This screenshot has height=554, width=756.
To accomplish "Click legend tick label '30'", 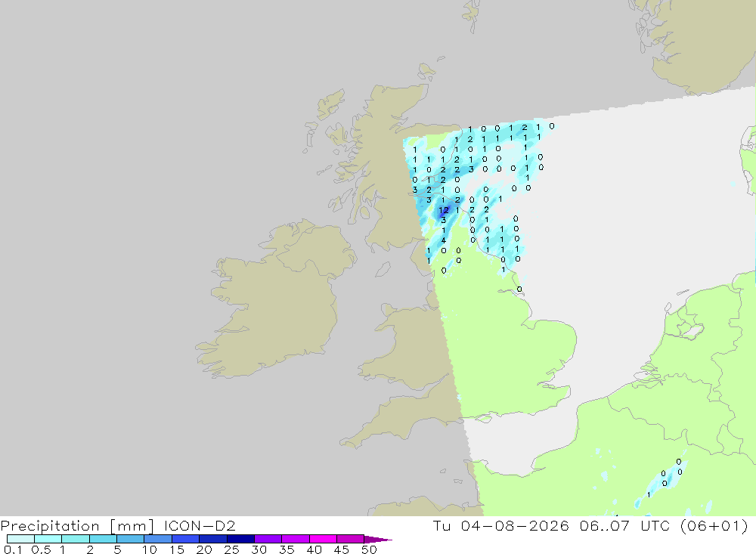I will [x=259, y=549].
